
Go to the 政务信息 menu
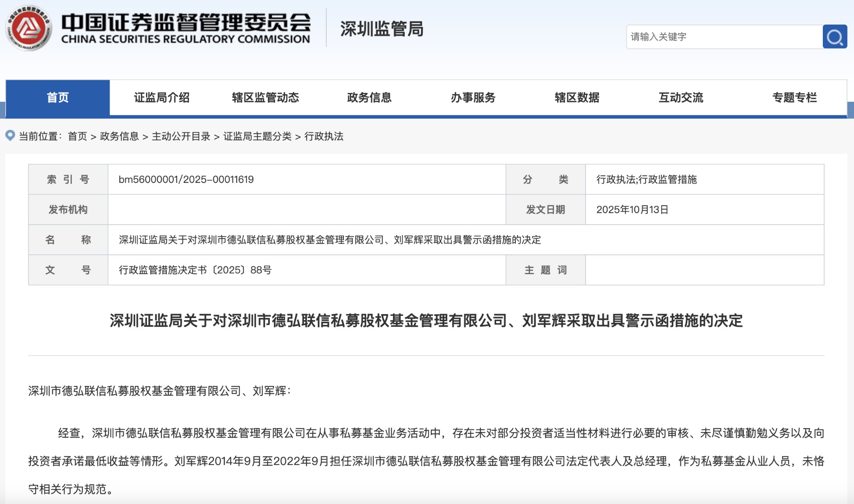point(369,97)
